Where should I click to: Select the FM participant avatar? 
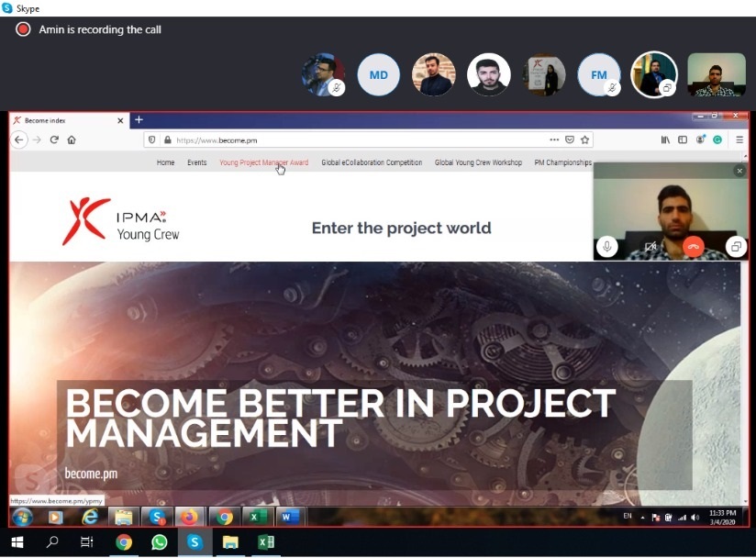click(598, 75)
